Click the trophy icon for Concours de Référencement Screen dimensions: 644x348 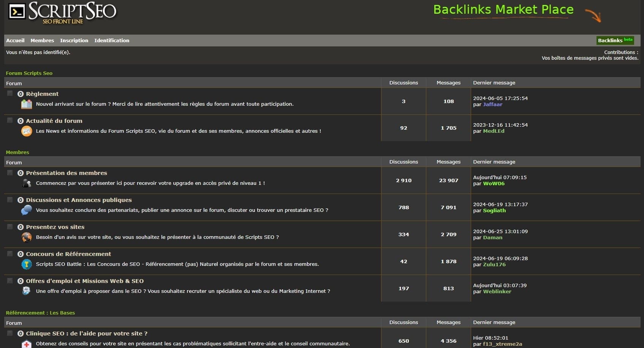click(x=26, y=264)
